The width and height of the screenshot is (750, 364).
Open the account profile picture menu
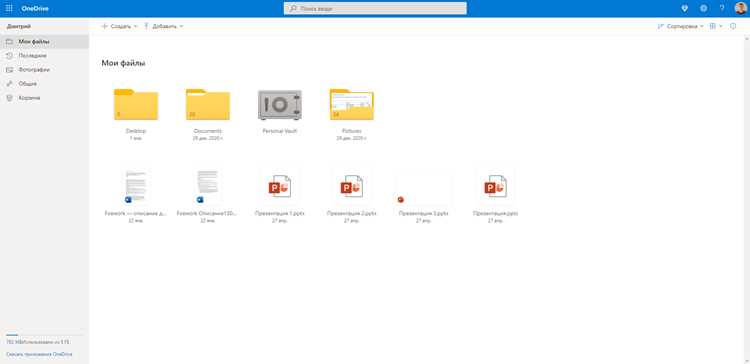(740, 9)
